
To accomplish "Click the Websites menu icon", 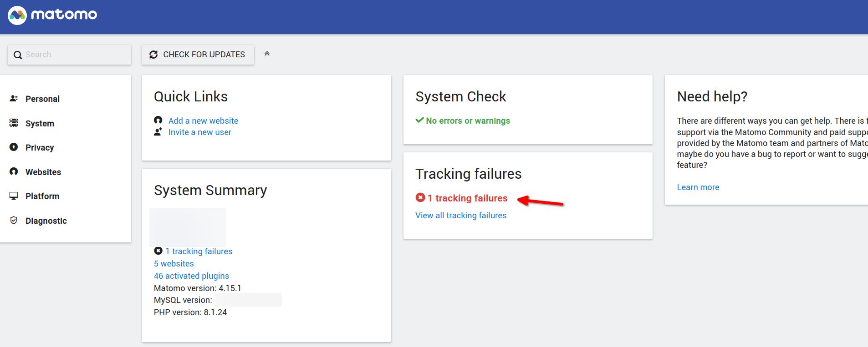I will coord(14,171).
